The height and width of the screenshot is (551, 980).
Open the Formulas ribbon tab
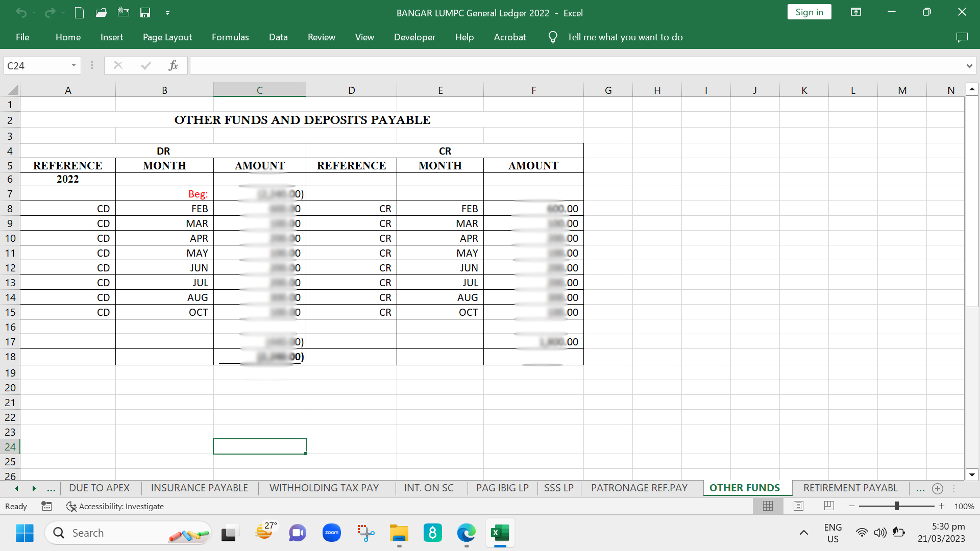230,37
